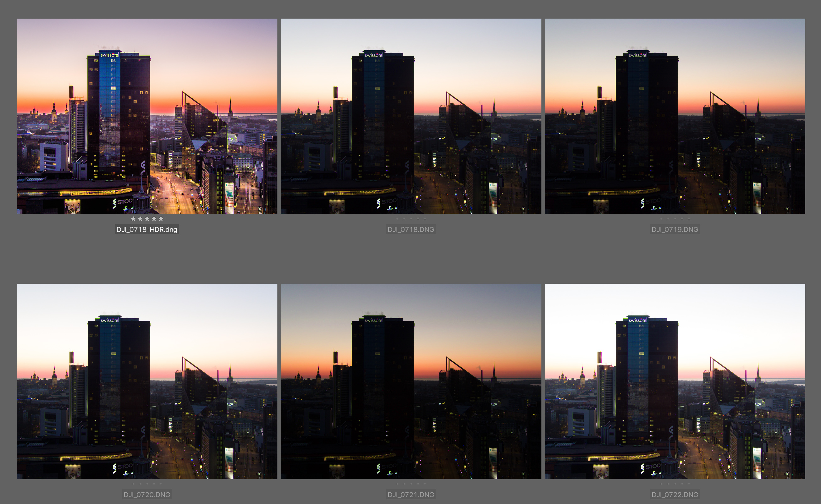Select the bright DJI_0722.DNG thumbnail
The image size is (821, 504).
pyautogui.click(x=675, y=381)
